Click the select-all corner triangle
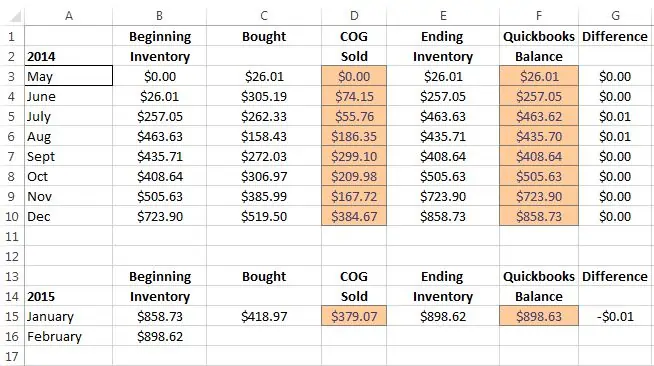654x366 pixels. 15,16
